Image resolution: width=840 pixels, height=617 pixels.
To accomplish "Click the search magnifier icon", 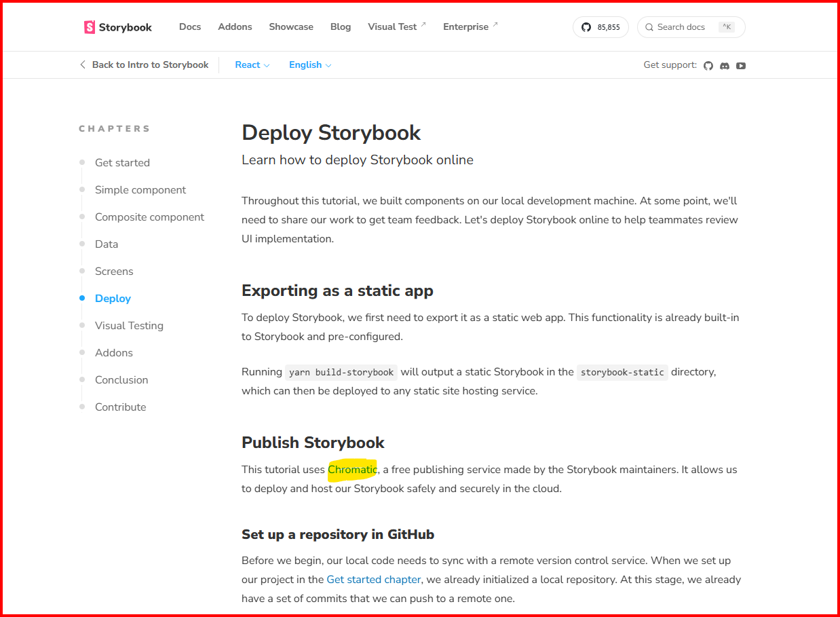I will (x=649, y=27).
